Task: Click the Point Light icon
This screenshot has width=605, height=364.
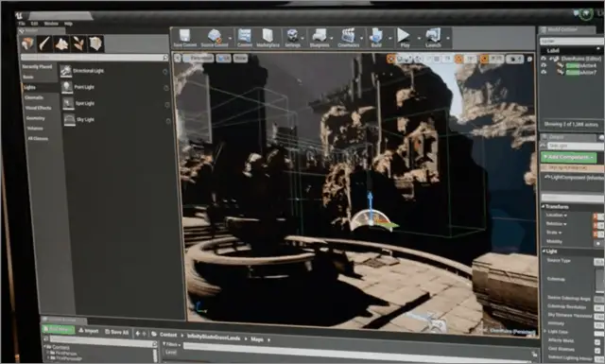Action: (67, 87)
